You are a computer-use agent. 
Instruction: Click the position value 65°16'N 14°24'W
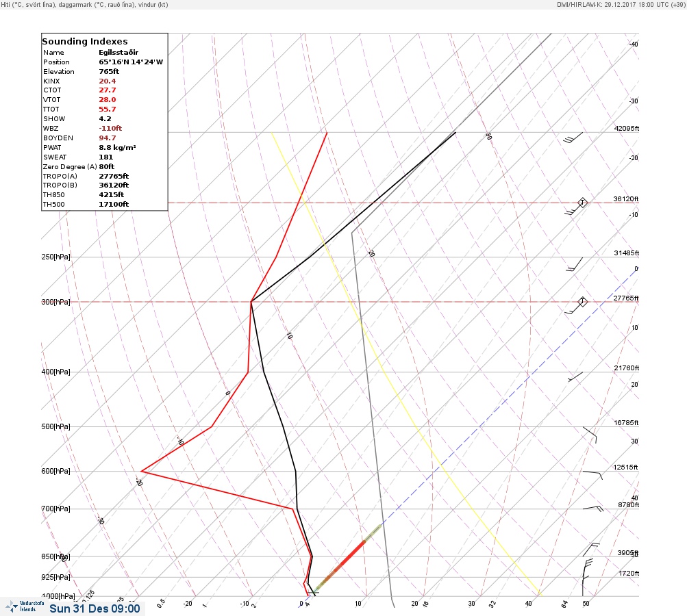coord(131,62)
